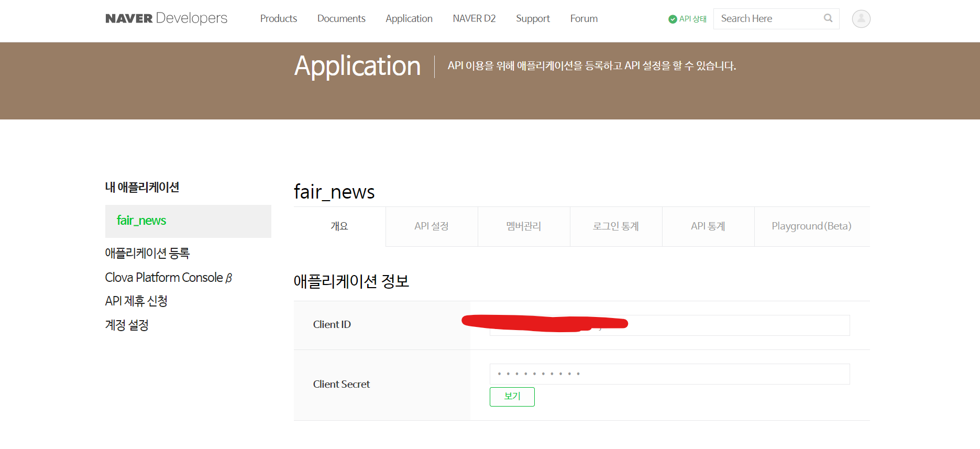This screenshot has width=980, height=449.
Task: Click the Client ID field
Action: [x=670, y=325]
